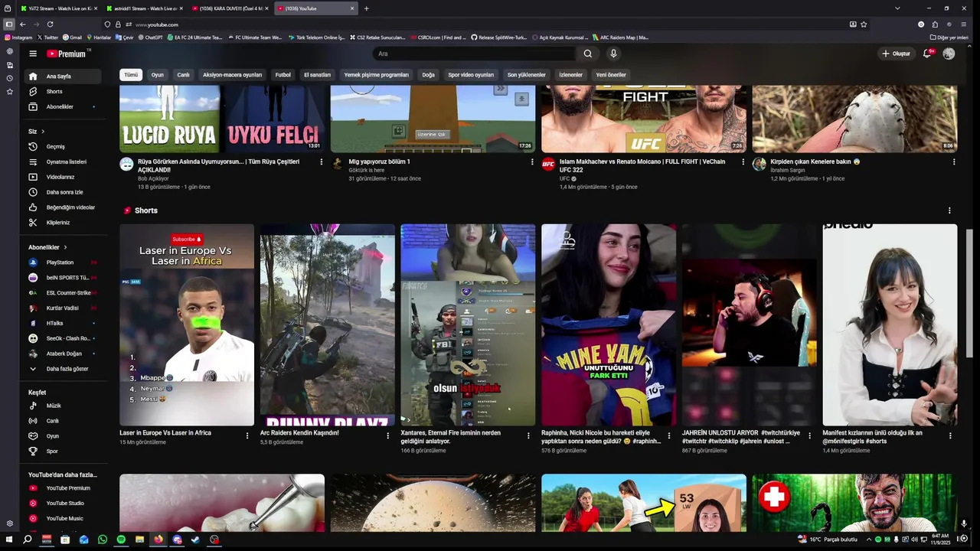Open Videolarınız in the sidebar
Screen dimensions: 980x551
pos(64,177)
